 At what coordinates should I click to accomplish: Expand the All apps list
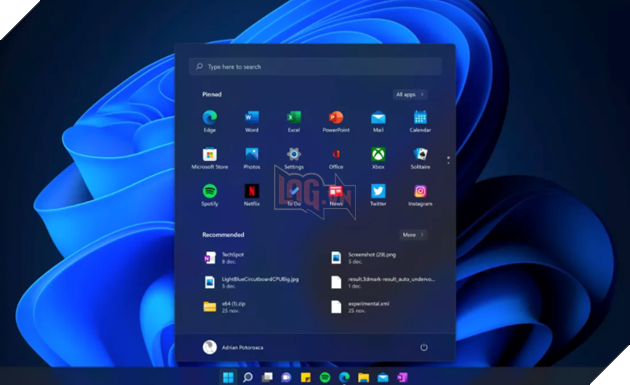(x=410, y=94)
